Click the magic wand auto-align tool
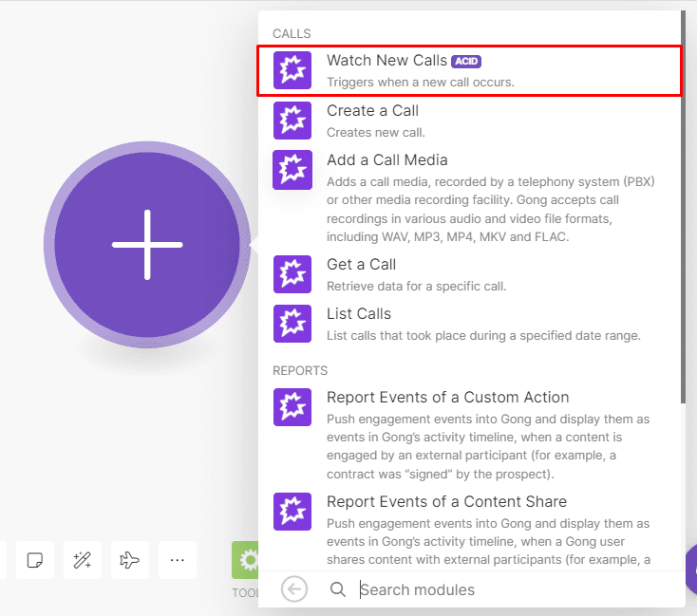This screenshot has width=697, height=616. pos(82,561)
